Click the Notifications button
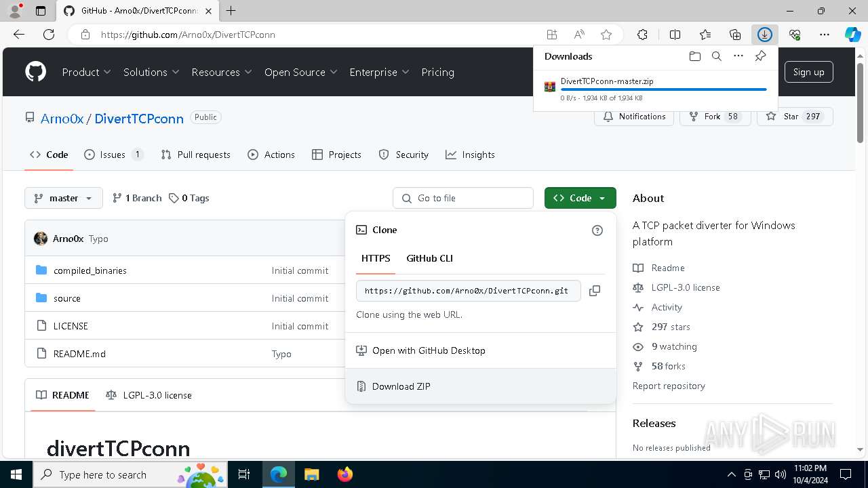 click(634, 117)
